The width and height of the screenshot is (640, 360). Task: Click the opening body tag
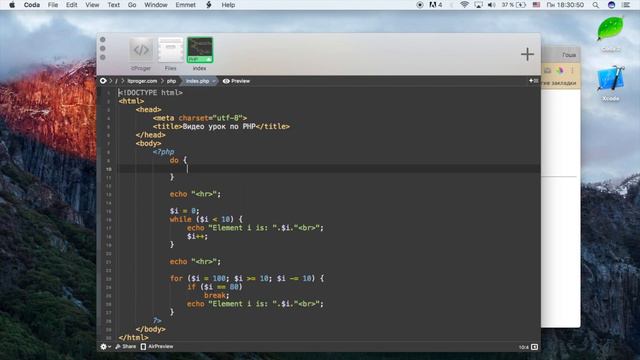click(x=148, y=143)
